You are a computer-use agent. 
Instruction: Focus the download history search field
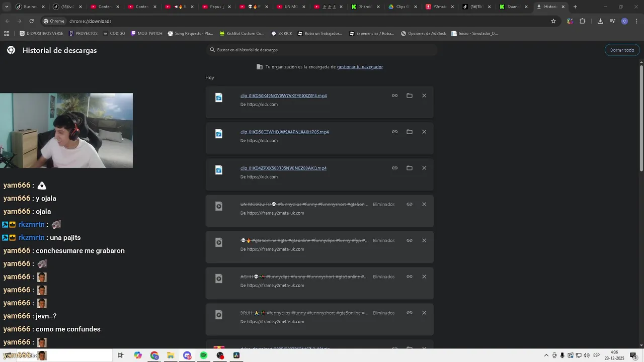coord(323,50)
